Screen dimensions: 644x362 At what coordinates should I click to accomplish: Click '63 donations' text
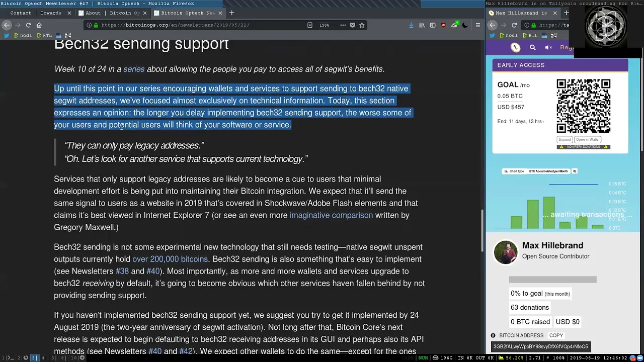530,307
